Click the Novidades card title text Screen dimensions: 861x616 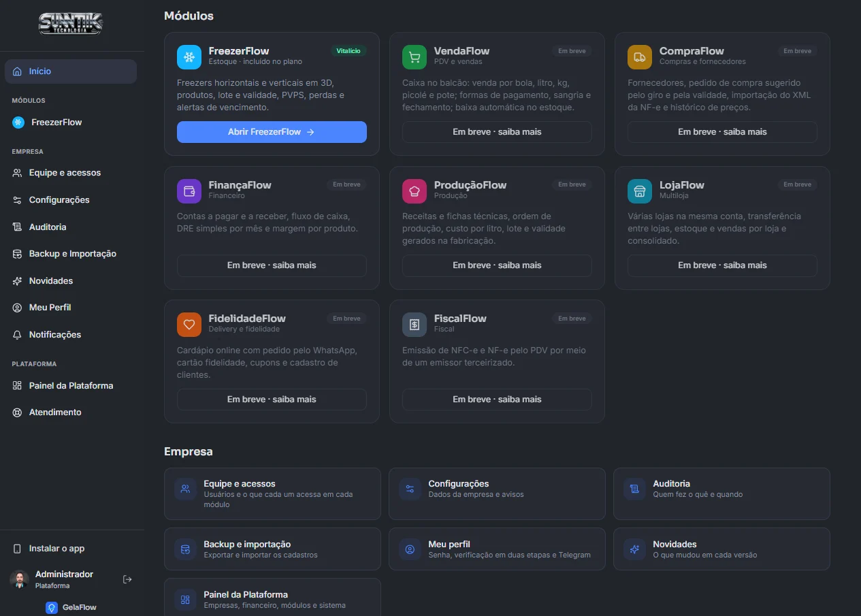[x=675, y=545]
